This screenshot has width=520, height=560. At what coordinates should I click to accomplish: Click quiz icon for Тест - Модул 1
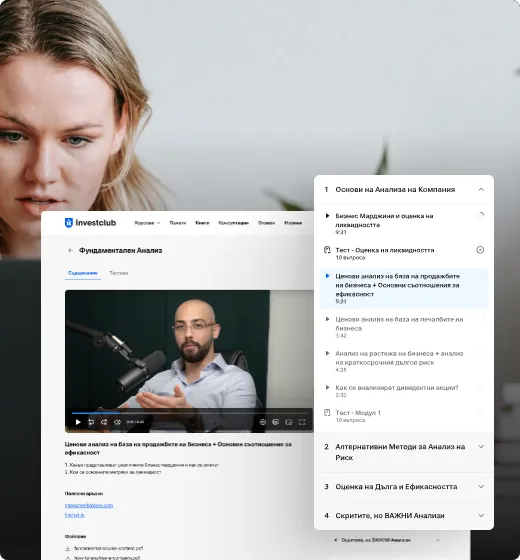[327, 412]
